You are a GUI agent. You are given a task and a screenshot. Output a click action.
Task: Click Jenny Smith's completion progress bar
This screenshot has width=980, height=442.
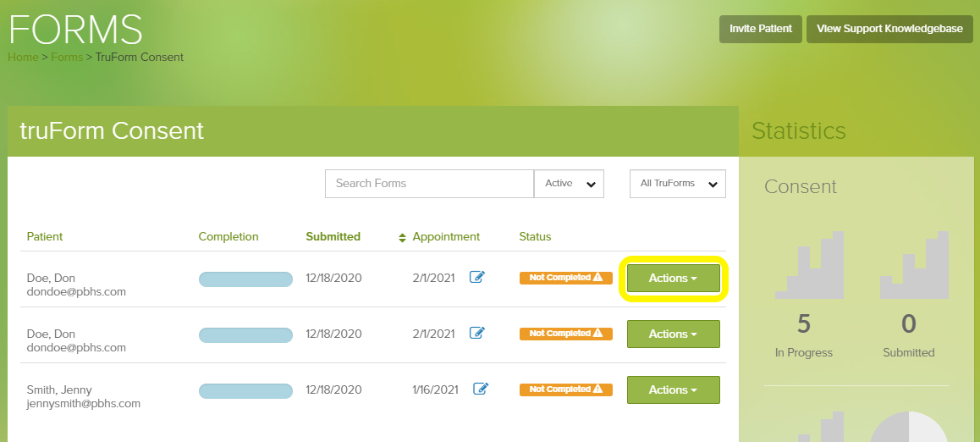245,390
